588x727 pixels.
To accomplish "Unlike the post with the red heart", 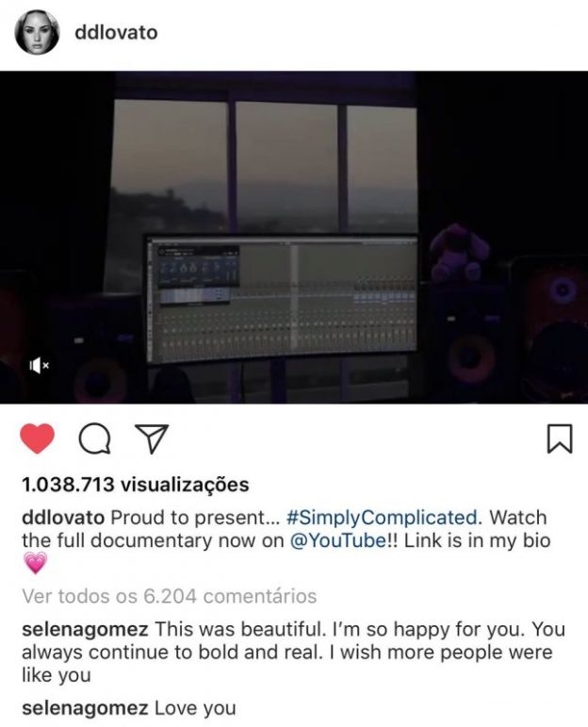I will click(38, 438).
